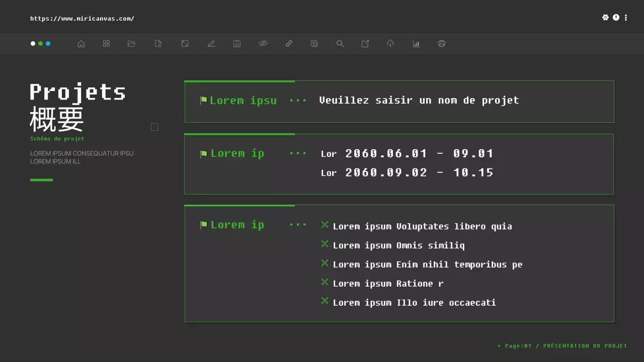Select the Pen edit tool icon

[211, 44]
